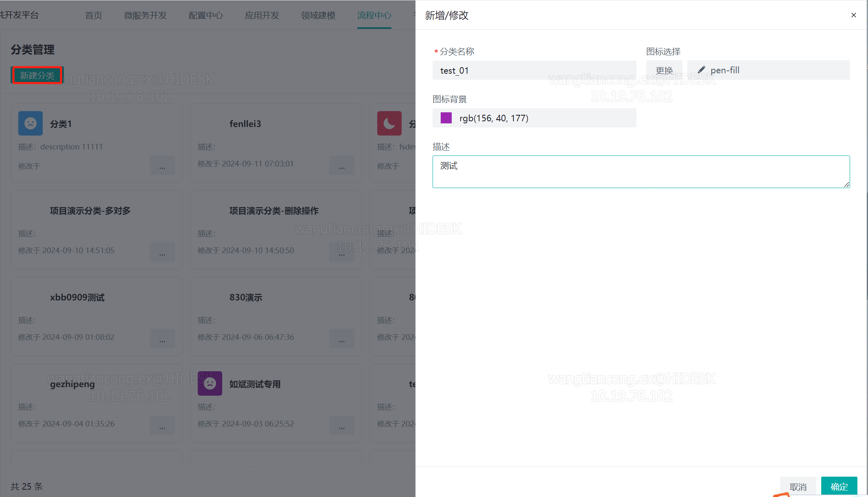
Task: Click the 830演示 title
Action: click(x=246, y=297)
